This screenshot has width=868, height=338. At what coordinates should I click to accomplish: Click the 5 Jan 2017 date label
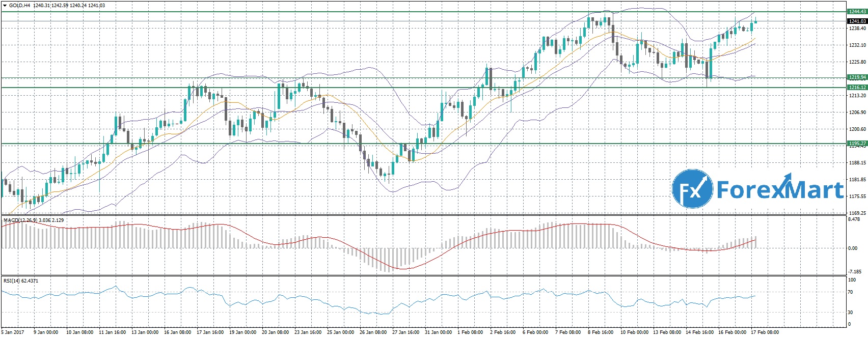13,333
